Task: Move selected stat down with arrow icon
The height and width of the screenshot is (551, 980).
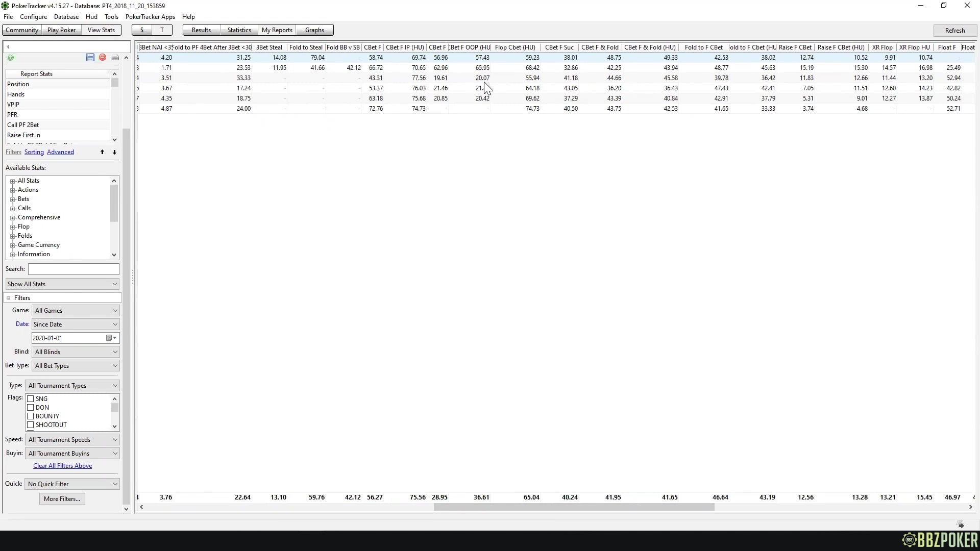Action: tap(114, 152)
